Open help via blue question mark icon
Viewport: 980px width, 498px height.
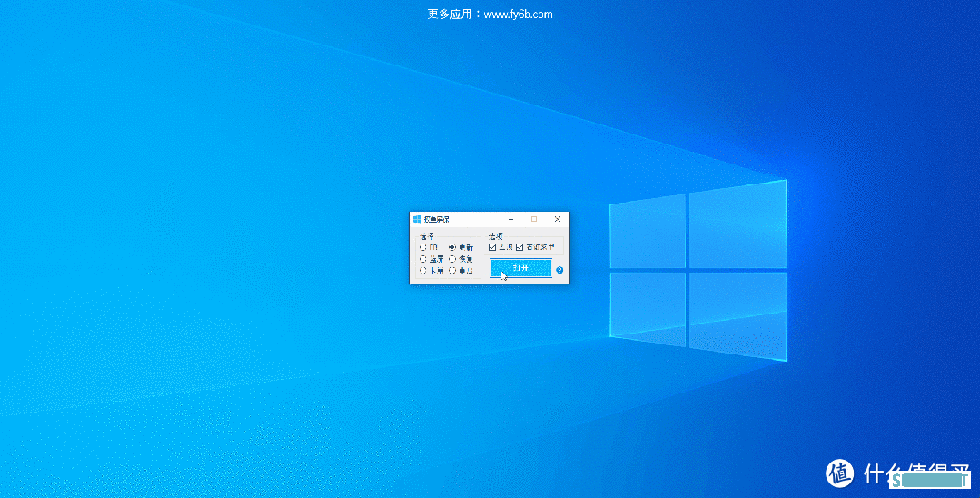click(x=559, y=270)
